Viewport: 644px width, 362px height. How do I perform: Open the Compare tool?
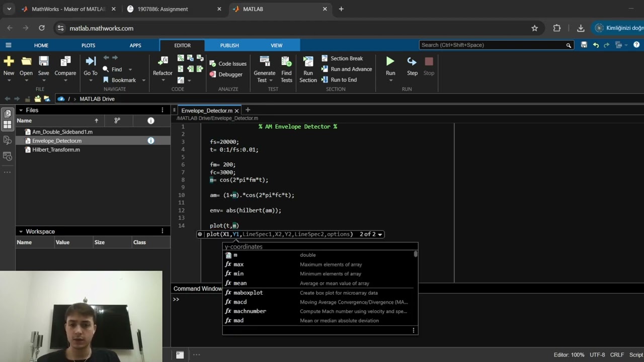point(65,62)
